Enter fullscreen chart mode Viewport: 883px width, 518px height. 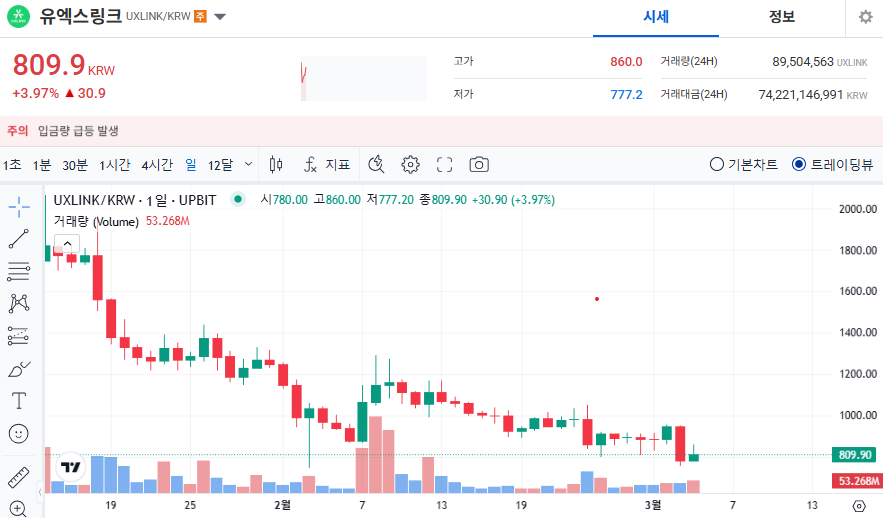[x=444, y=164]
